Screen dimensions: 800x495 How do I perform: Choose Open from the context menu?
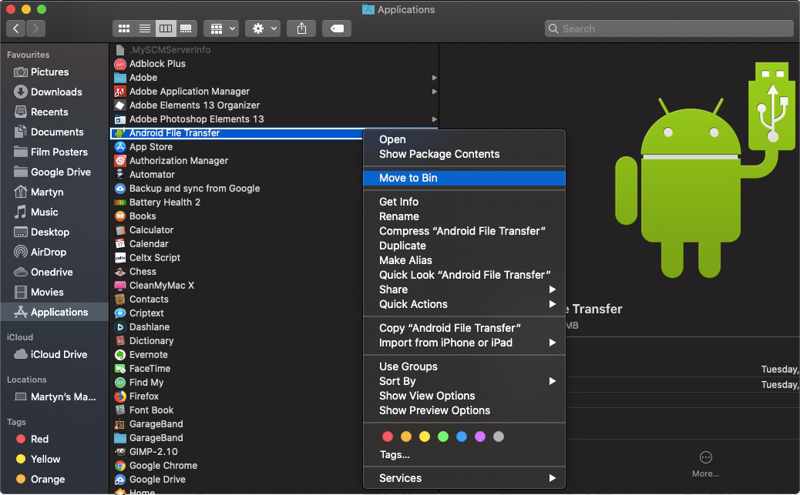pos(464,139)
